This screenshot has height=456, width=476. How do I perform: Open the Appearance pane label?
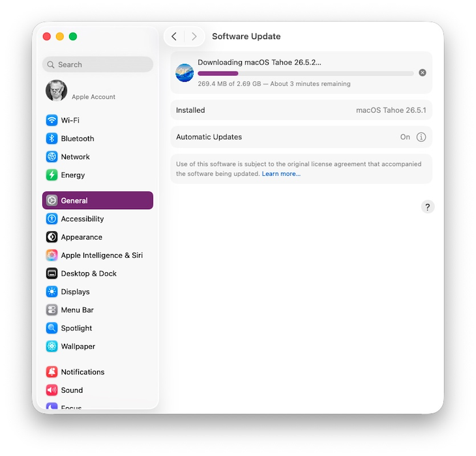[x=82, y=237]
